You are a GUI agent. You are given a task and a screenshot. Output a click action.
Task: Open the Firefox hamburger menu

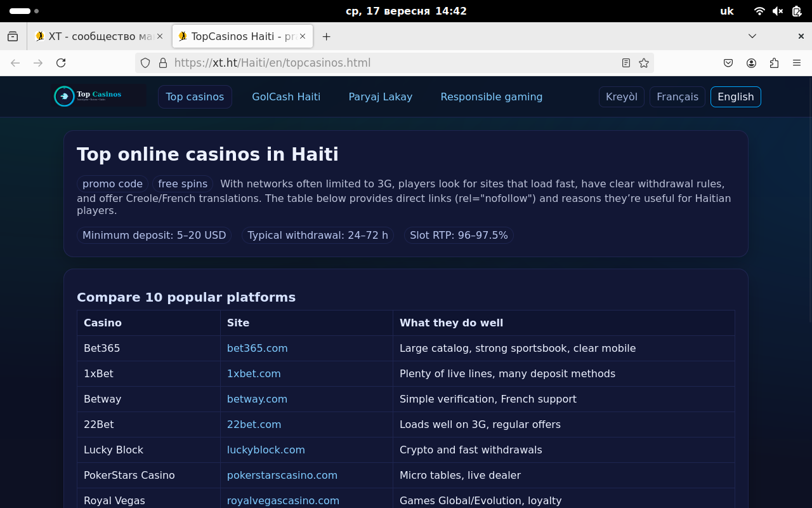click(797, 63)
